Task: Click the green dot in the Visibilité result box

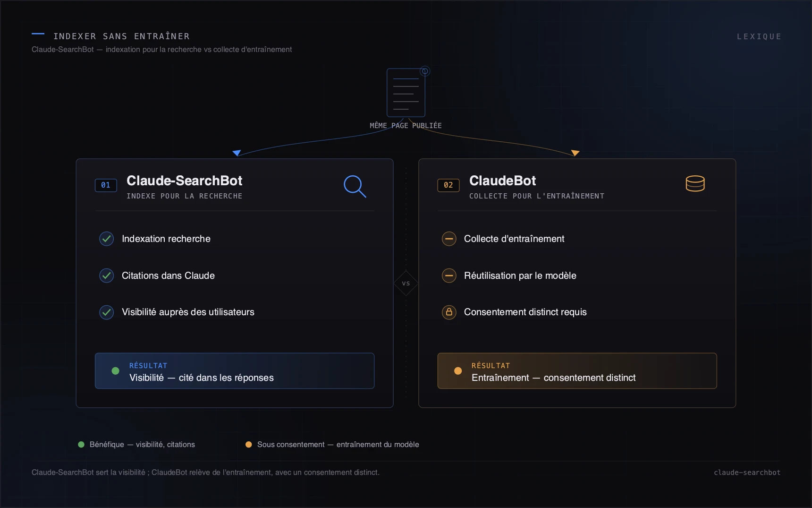Action: tap(115, 371)
